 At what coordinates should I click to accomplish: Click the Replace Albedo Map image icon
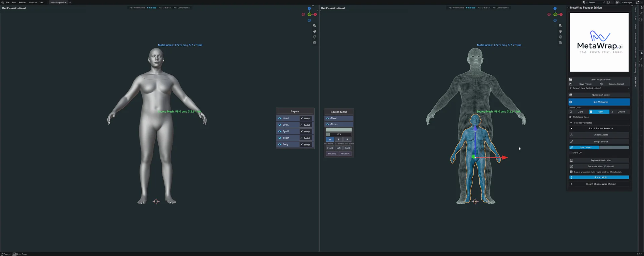click(572, 160)
